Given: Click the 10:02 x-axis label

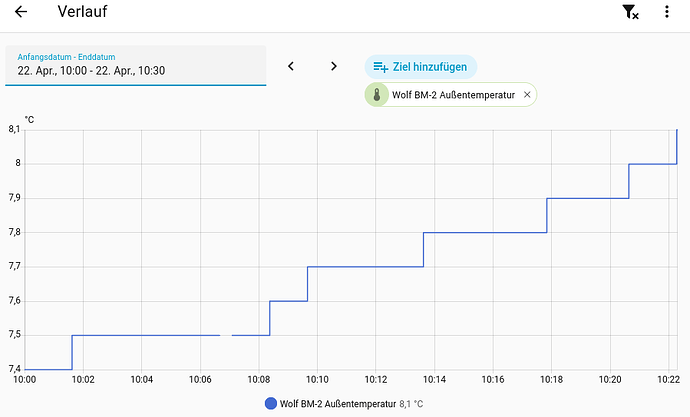Looking at the screenshot, I should 83,380.
